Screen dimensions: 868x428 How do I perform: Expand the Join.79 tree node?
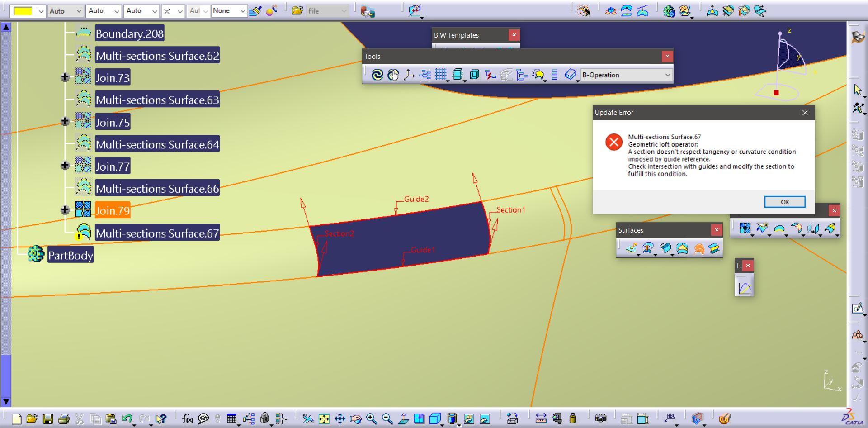coord(65,210)
